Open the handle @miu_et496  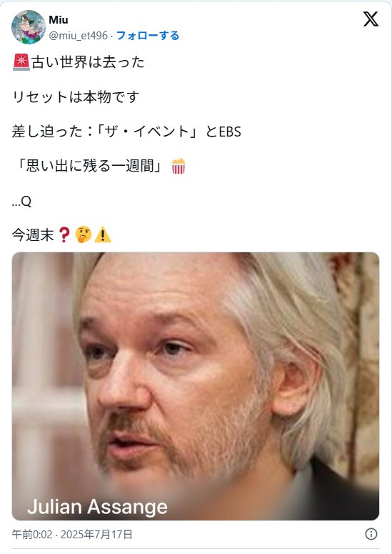click(x=79, y=35)
